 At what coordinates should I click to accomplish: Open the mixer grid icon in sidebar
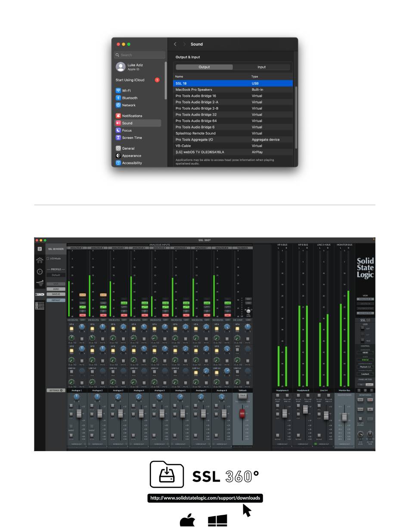click(x=40, y=305)
